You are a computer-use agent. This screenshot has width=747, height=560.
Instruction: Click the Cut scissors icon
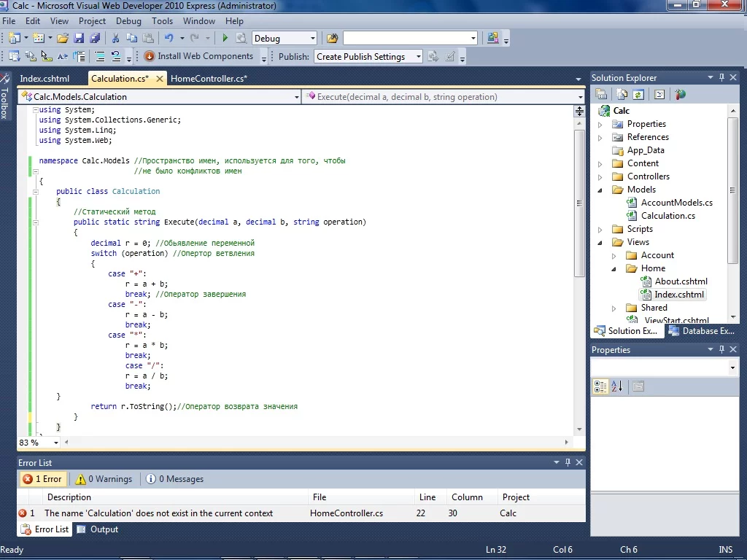(115, 38)
